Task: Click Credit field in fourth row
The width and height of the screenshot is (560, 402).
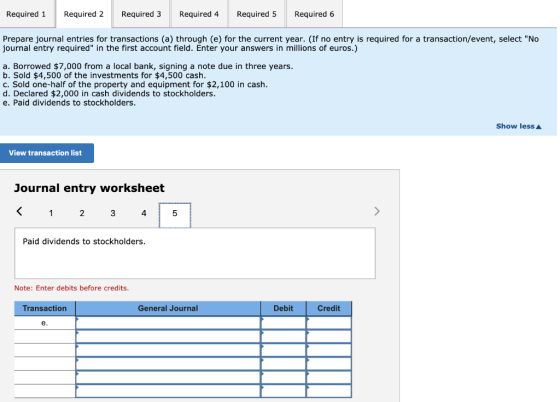Action: tap(329, 364)
